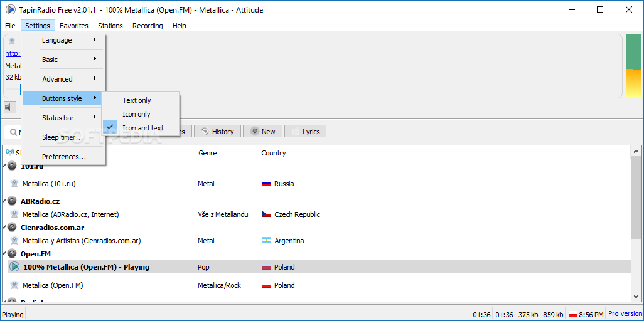
Task: Open the Recording menu
Action: [148, 26]
